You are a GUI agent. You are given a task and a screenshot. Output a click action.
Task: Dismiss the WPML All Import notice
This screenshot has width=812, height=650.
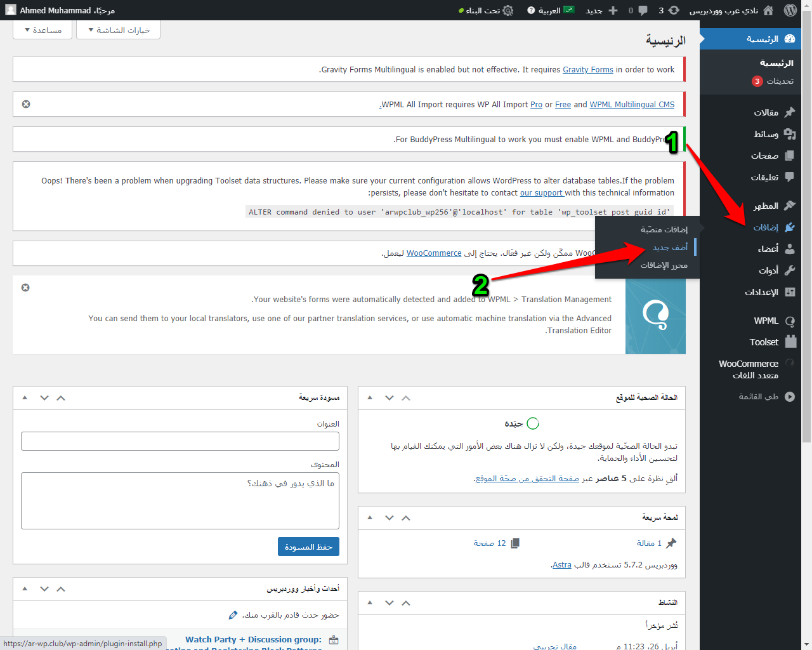(x=26, y=104)
